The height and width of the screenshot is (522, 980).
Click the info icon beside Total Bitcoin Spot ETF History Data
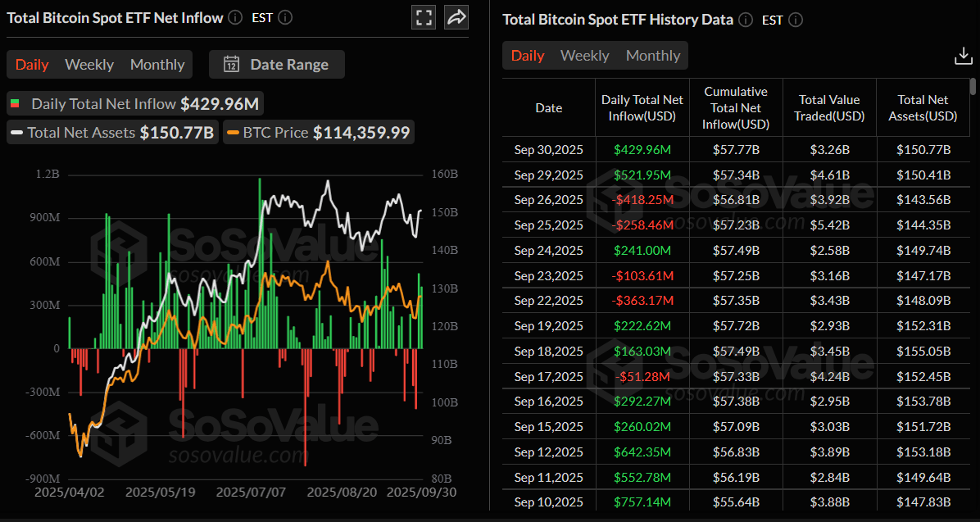pos(745,19)
